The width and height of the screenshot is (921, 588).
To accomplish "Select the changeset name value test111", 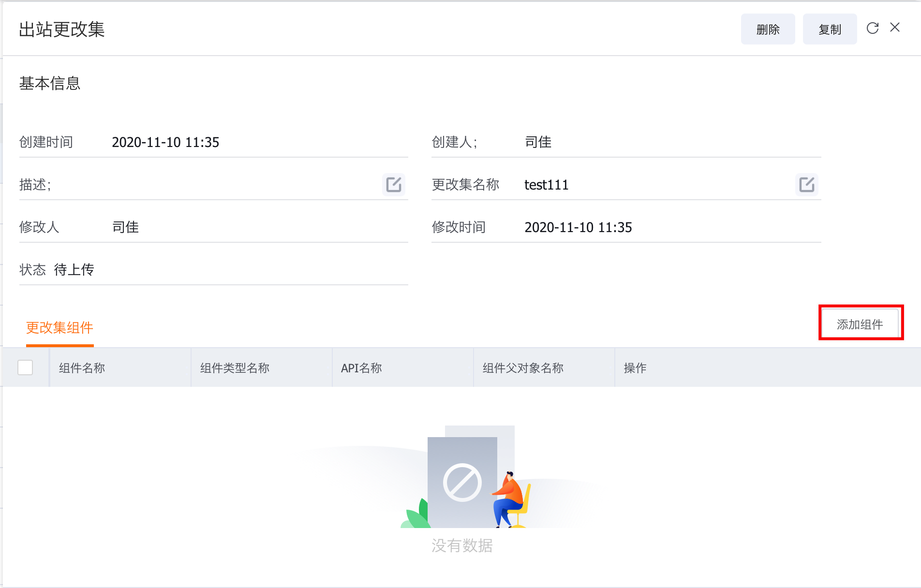I will coord(547,185).
